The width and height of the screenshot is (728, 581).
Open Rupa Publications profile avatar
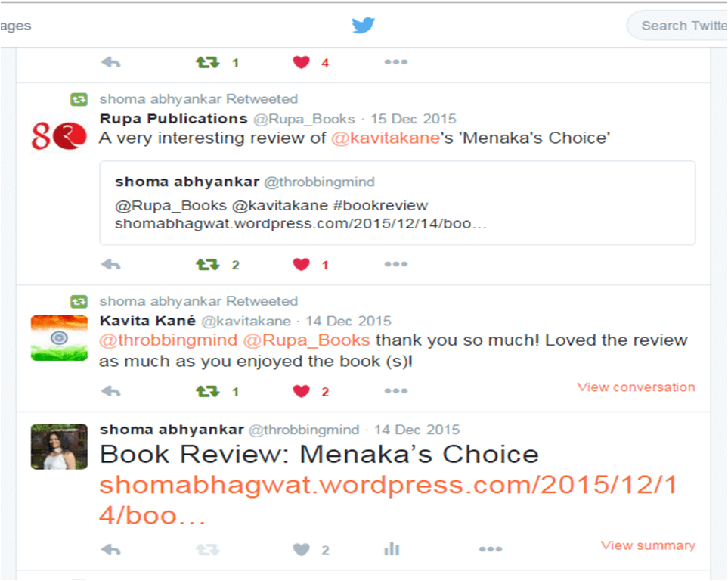tap(59, 135)
